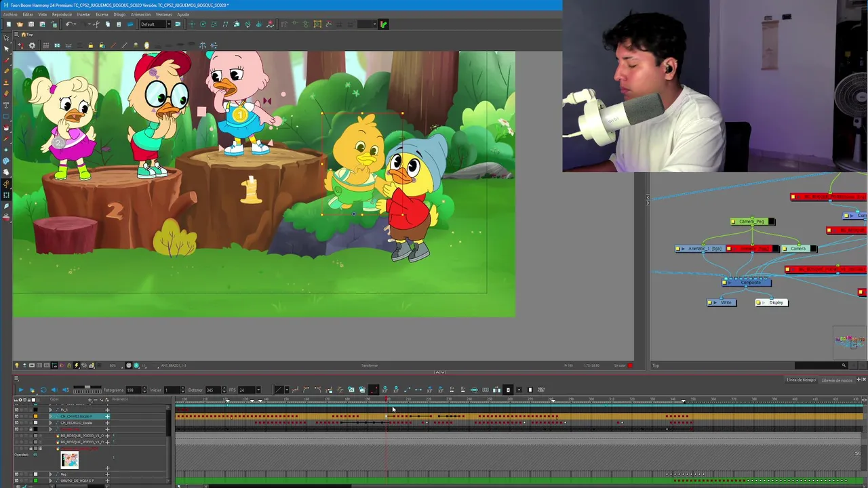Click the Fotograma field stepper arrows
This screenshot has width=868, height=488.
[x=144, y=390]
